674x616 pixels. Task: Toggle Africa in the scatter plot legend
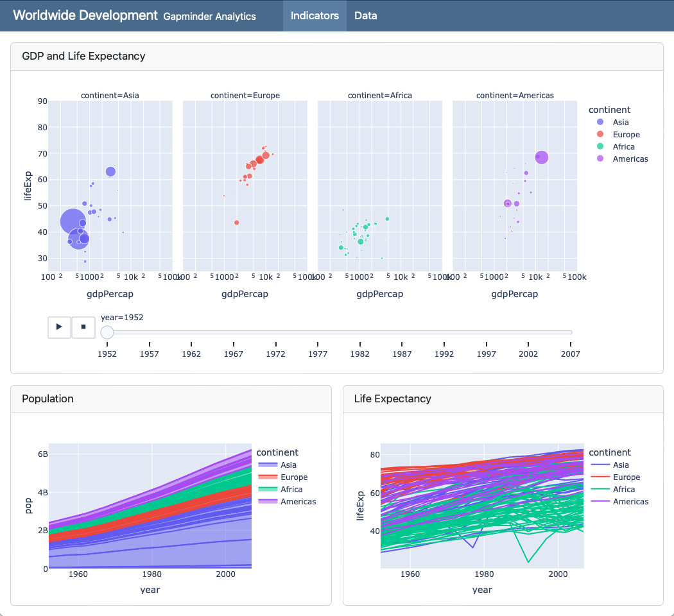click(623, 147)
